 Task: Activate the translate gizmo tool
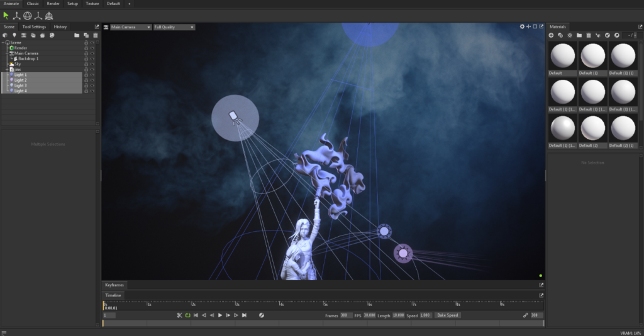tap(16, 16)
